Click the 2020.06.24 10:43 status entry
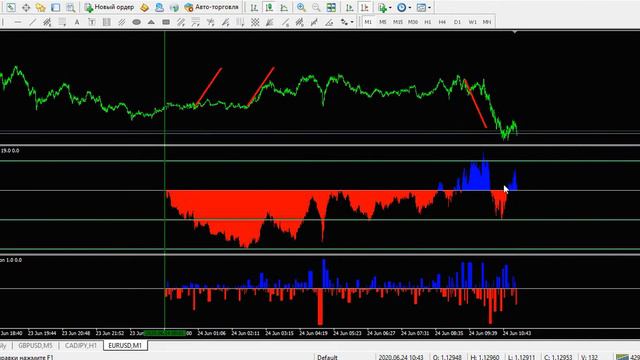640x360 pixels. pos(401,357)
